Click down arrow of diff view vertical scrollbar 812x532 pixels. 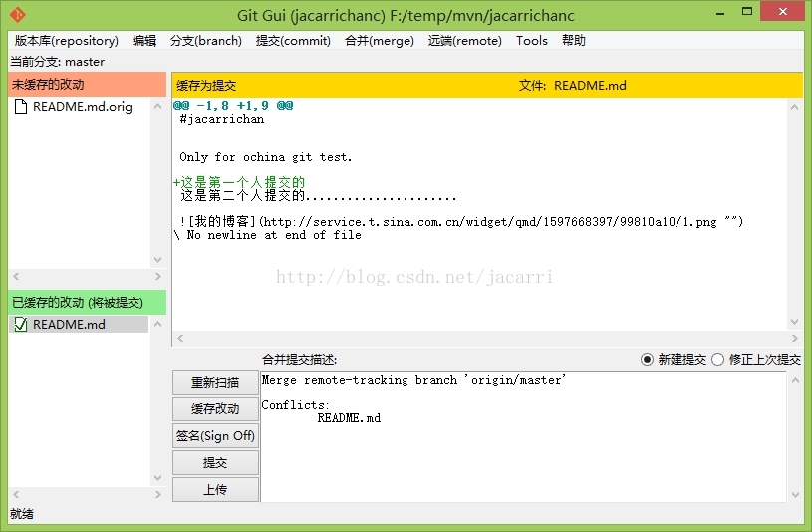(x=794, y=322)
